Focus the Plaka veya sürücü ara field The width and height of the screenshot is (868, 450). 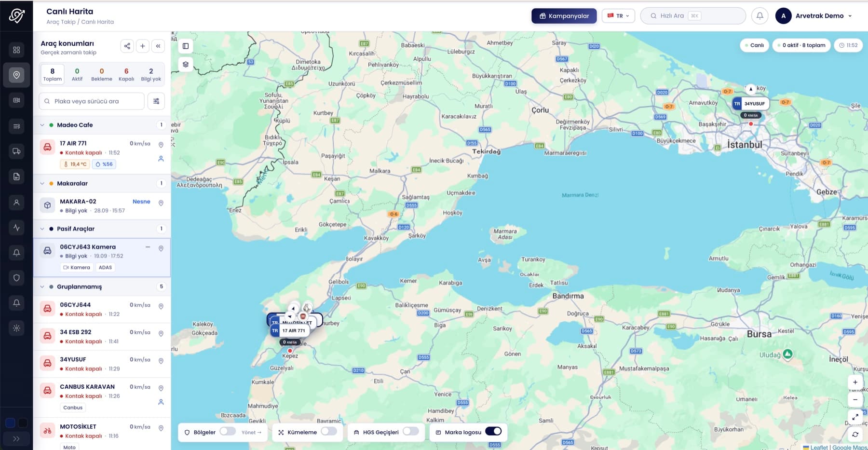(x=92, y=101)
